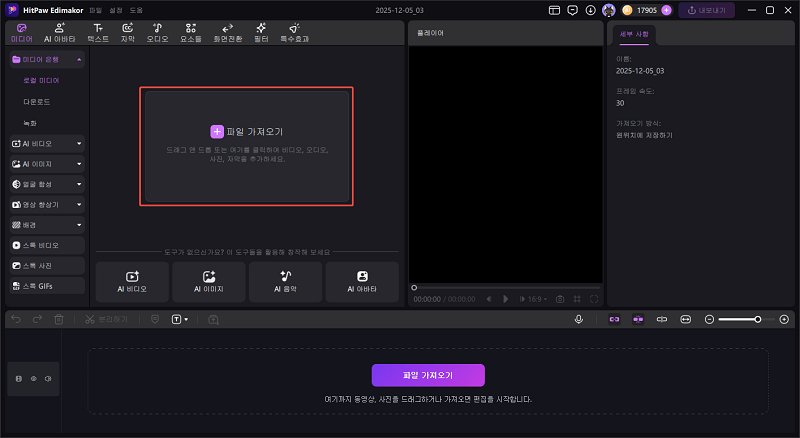Image resolution: width=800 pixels, height=438 pixels.
Task: Collapse the 미디어 운행 section
Action: tap(79, 60)
